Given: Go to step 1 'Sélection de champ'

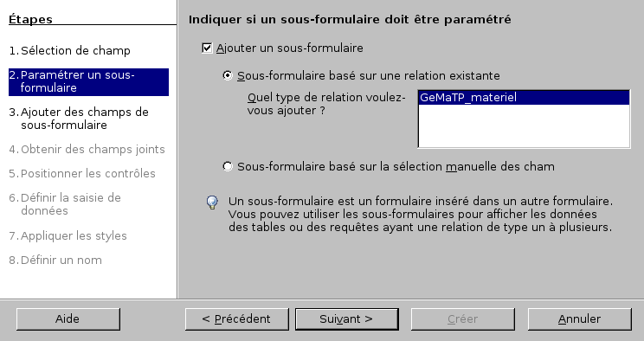Looking at the screenshot, I should pos(70,50).
